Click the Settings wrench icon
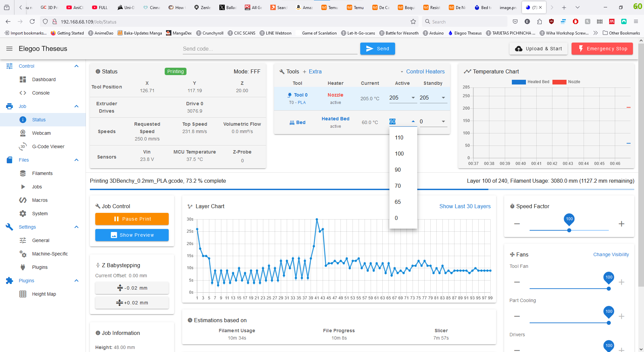This screenshot has width=644, height=352. (9, 227)
